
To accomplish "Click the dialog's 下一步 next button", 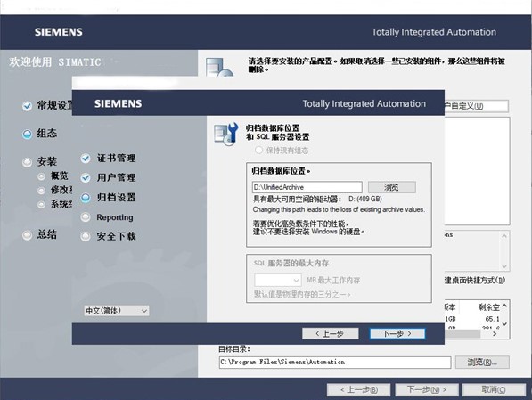I will [x=397, y=333].
